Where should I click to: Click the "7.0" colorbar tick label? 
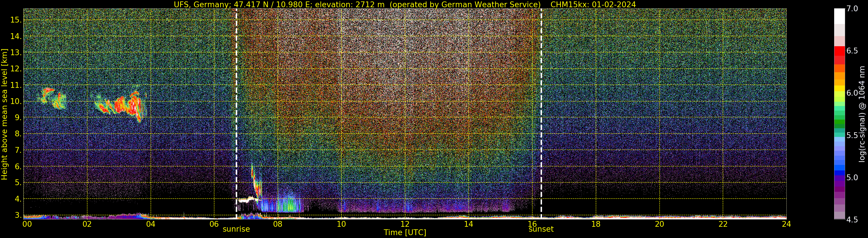coord(852,9)
